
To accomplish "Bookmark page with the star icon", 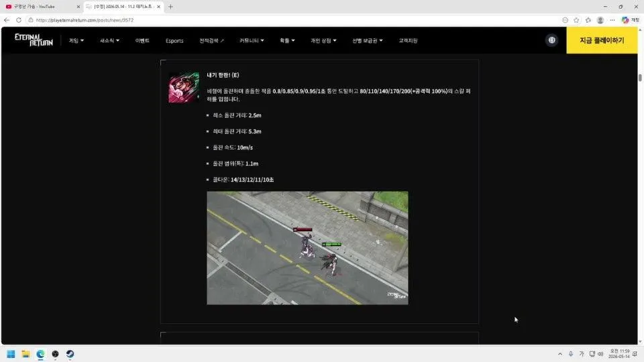I will (576, 19).
